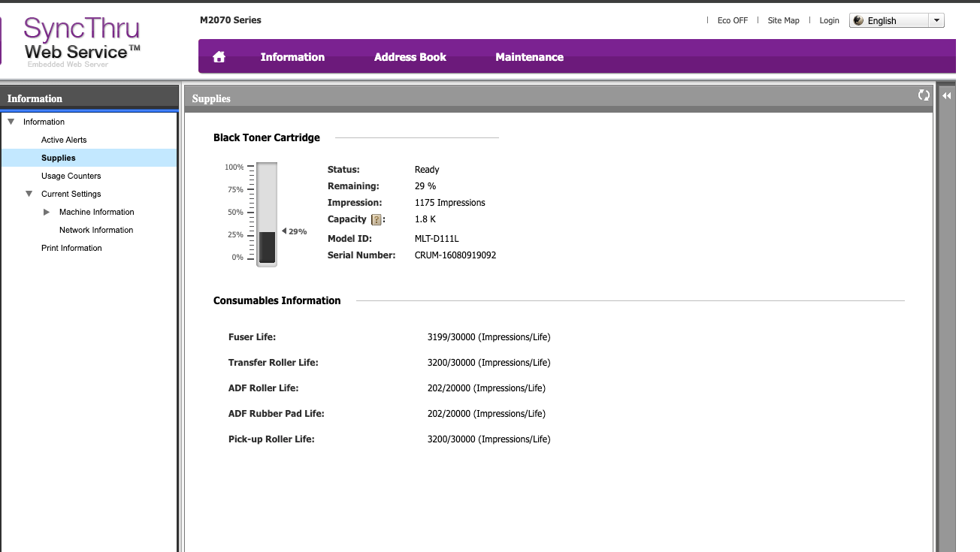Click the Capacity value 1.8 K

425,219
